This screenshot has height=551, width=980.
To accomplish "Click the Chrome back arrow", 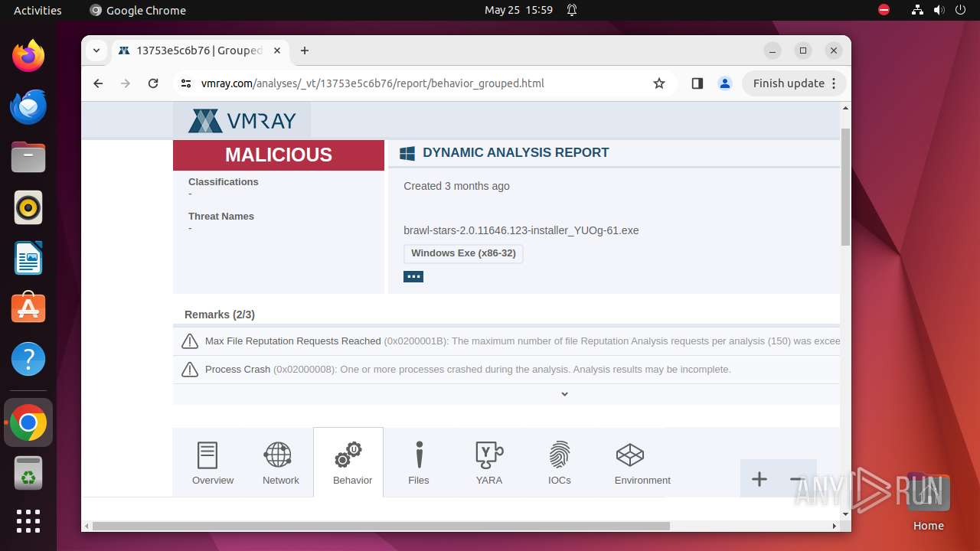I will [x=98, y=83].
